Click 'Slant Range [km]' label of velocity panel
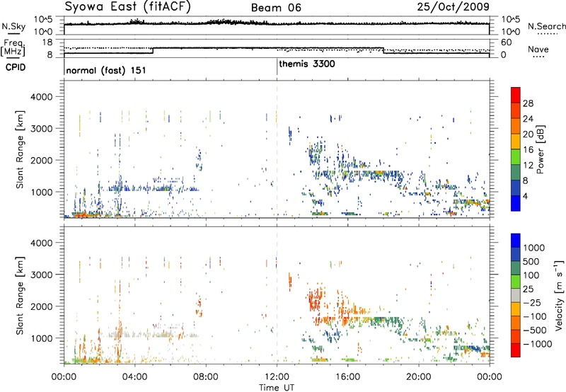566x392 pixels. 20,296
